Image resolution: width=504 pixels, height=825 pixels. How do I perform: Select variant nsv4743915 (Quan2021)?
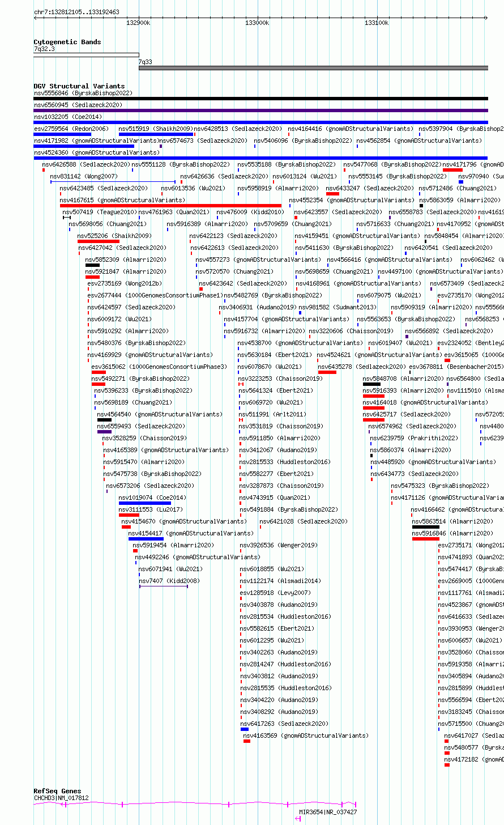coord(275,497)
